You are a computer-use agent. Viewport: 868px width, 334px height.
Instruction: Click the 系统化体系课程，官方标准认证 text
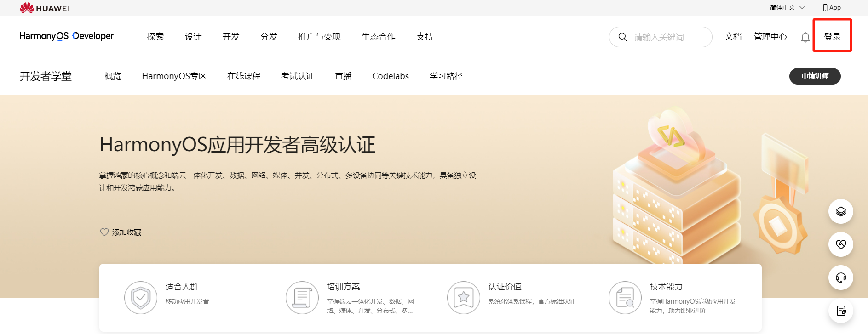click(532, 301)
